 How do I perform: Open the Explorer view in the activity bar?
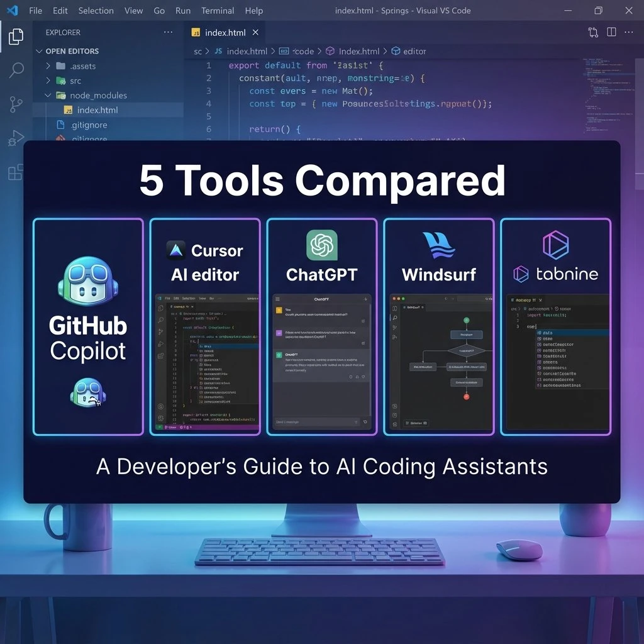click(x=15, y=36)
